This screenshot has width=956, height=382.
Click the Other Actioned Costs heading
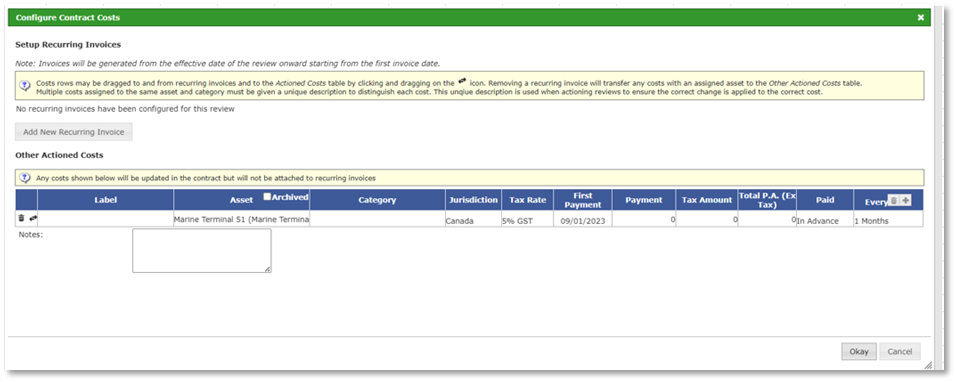tap(59, 155)
